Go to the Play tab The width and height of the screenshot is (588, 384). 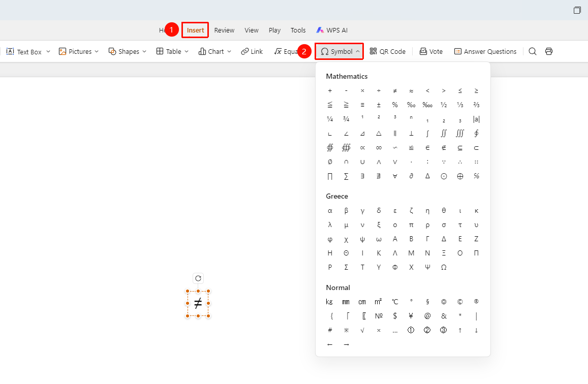(x=274, y=30)
